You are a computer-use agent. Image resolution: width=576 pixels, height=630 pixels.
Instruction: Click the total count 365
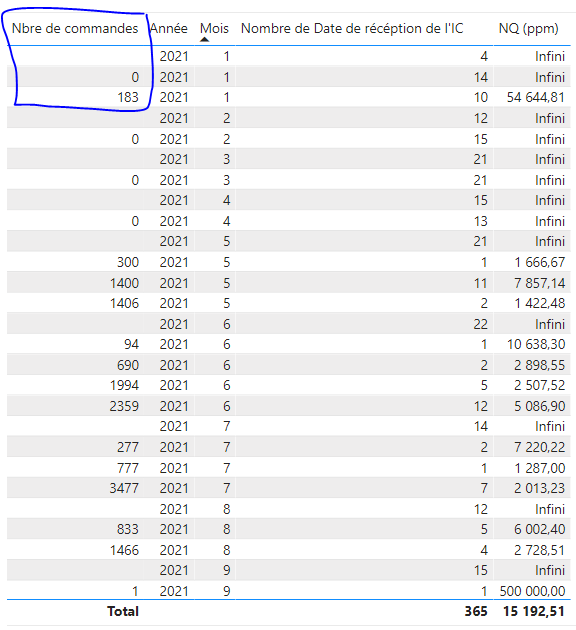click(476, 612)
